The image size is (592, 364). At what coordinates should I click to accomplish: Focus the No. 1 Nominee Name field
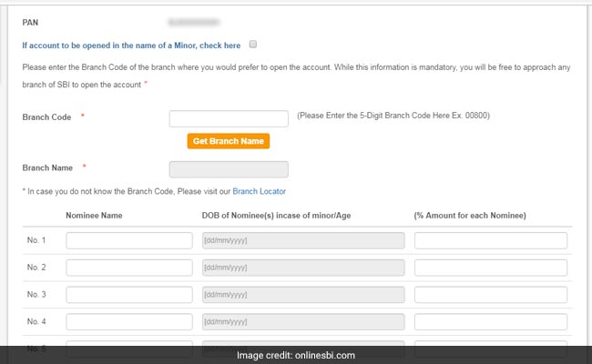coord(129,240)
